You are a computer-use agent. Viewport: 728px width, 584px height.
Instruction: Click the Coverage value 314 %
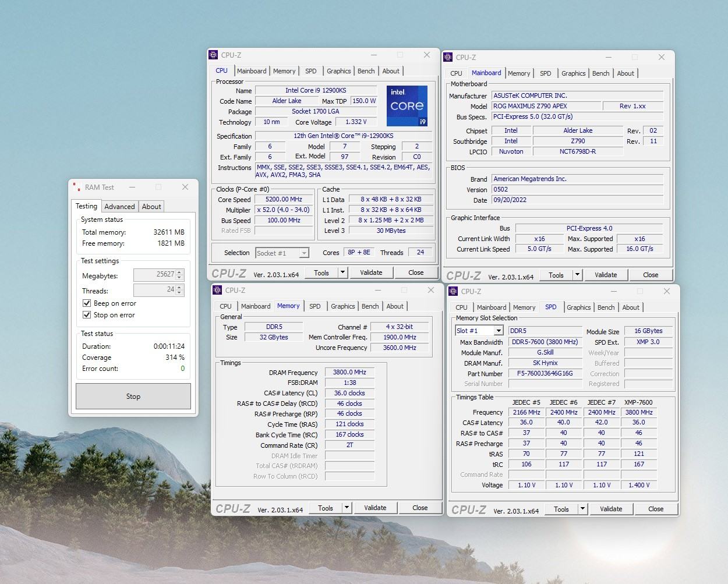(x=175, y=358)
